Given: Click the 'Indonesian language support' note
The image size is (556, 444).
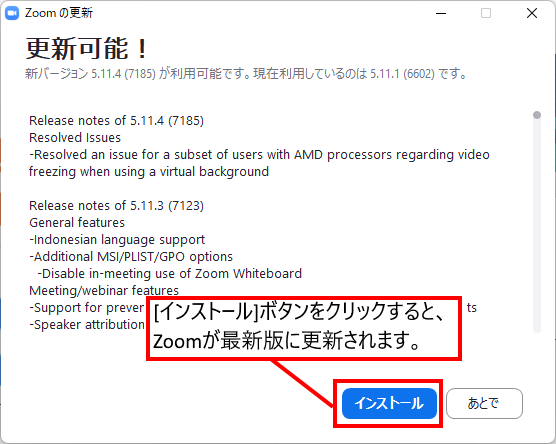Looking at the screenshot, I should pos(117,240).
